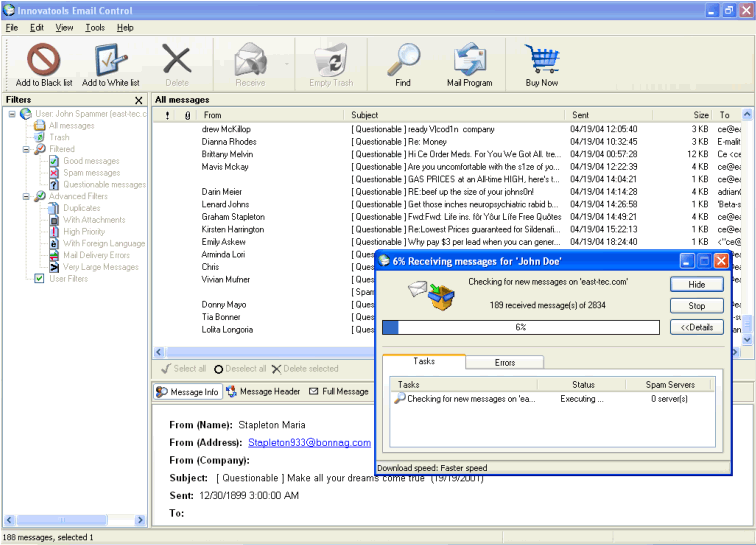Switch to the Message Info tab
Viewport: 756px width, 545px height.
tap(188, 392)
